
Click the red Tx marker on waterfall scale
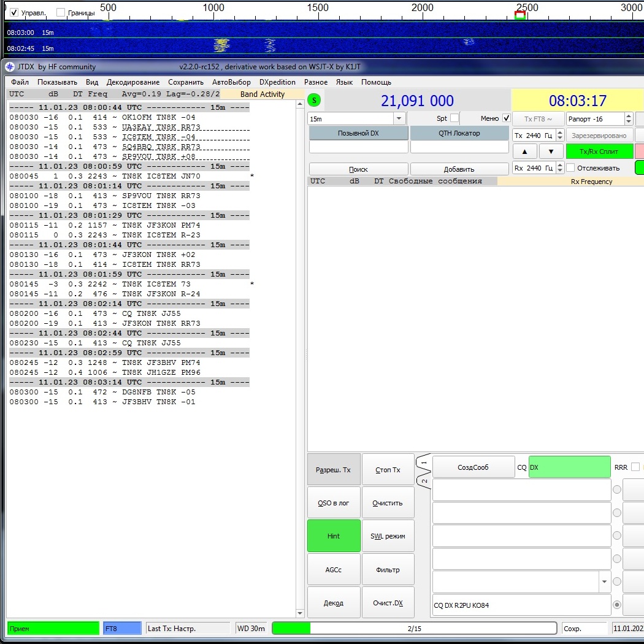(x=520, y=15)
